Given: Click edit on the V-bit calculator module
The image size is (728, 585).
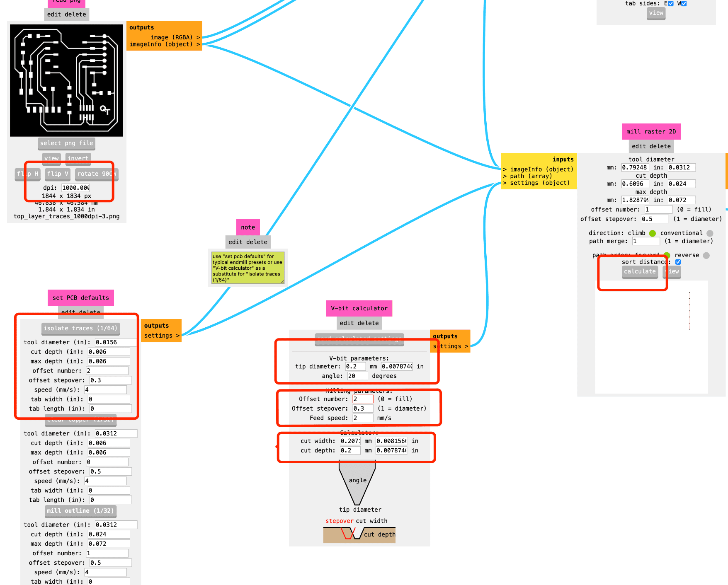Looking at the screenshot, I should (347, 323).
